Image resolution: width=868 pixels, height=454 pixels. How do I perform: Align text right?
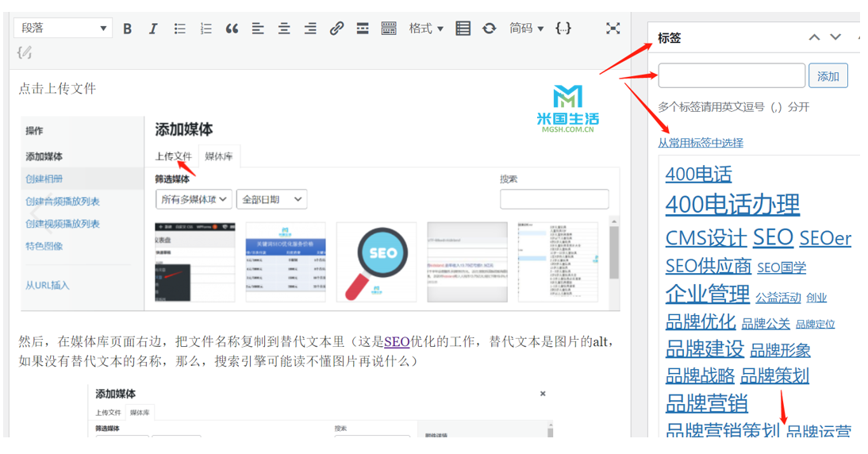click(x=310, y=29)
